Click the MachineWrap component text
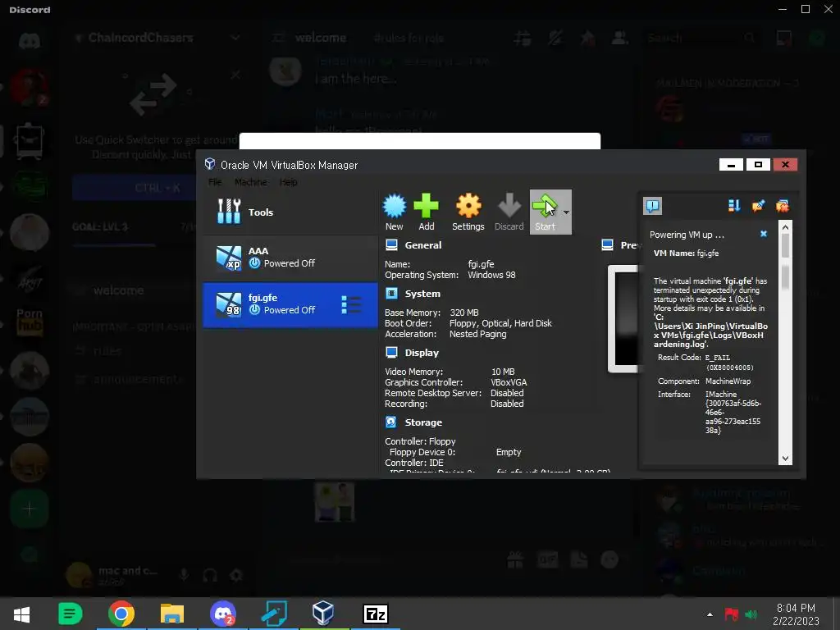Screen dimensions: 840x630 coord(728,381)
